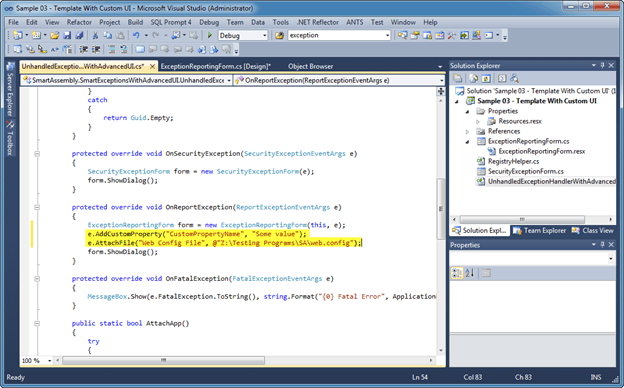Open the exception search combo dropdown

(x=387, y=35)
